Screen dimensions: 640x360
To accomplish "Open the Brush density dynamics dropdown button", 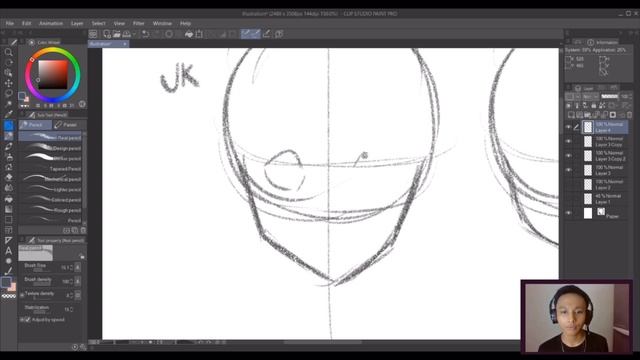I will click(78, 281).
